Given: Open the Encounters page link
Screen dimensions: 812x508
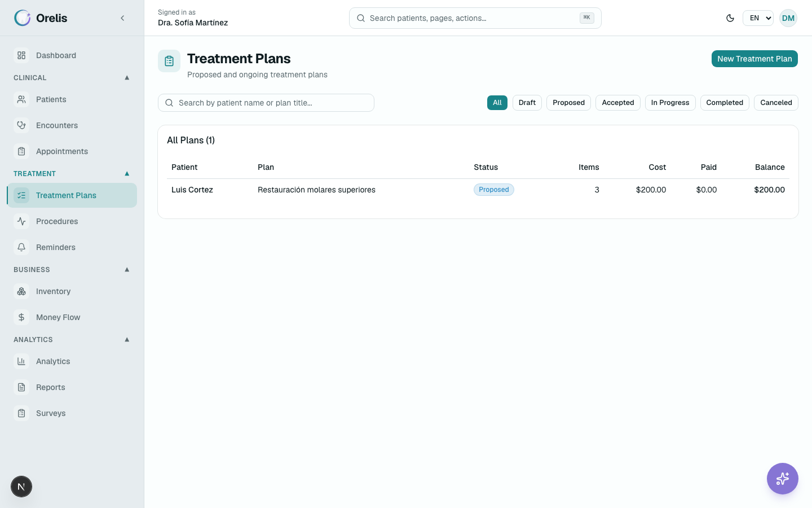Looking at the screenshot, I should tap(72, 125).
